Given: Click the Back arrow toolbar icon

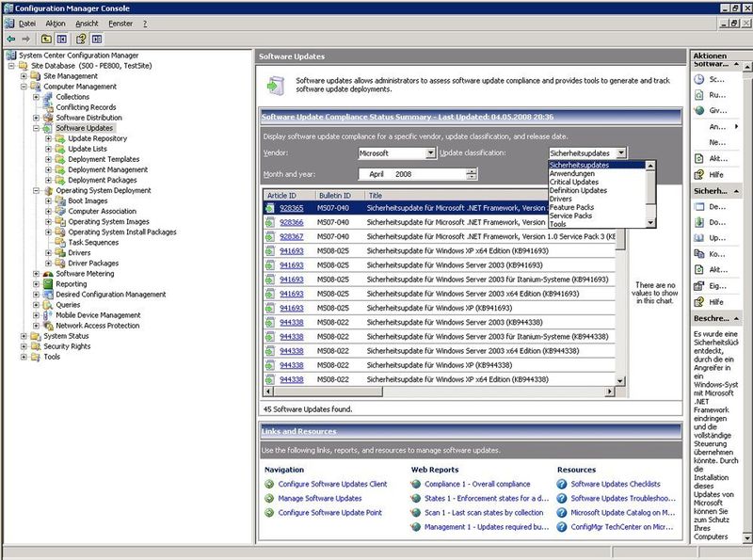Looking at the screenshot, I should click(11, 39).
